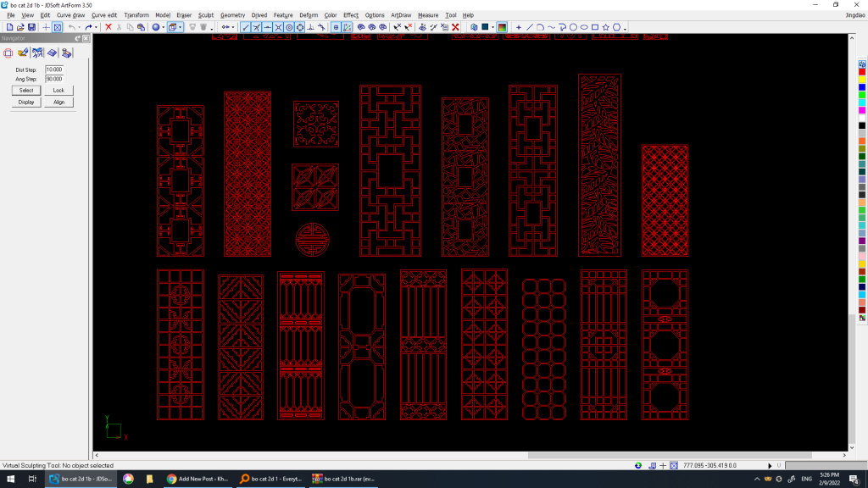Select the star shape drawing tool

pos(605,27)
